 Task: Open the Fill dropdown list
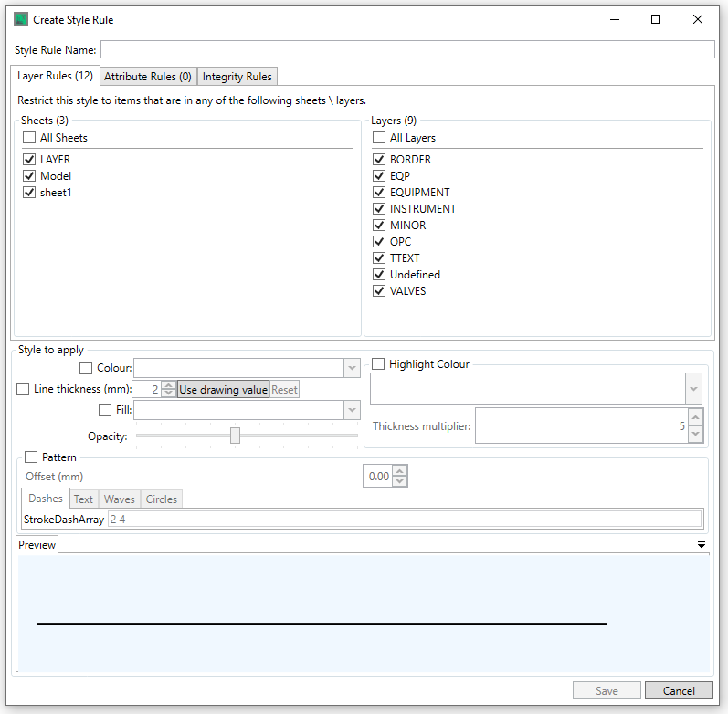coord(352,411)
